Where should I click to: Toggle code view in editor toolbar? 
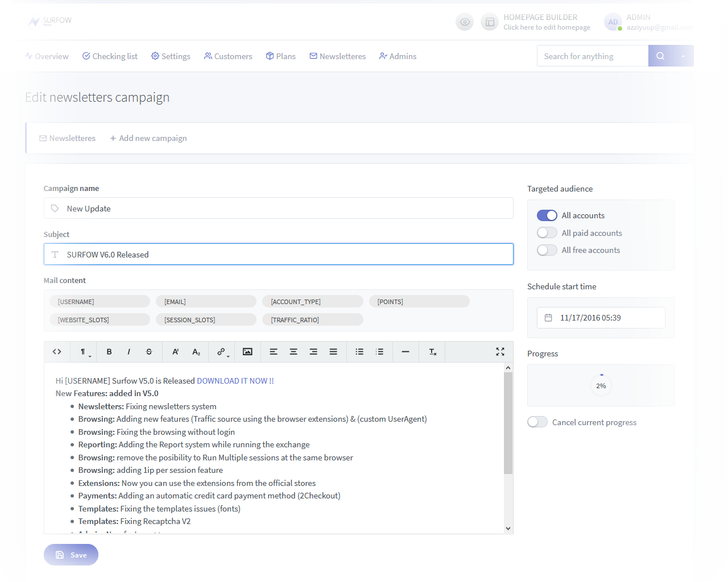57,352
